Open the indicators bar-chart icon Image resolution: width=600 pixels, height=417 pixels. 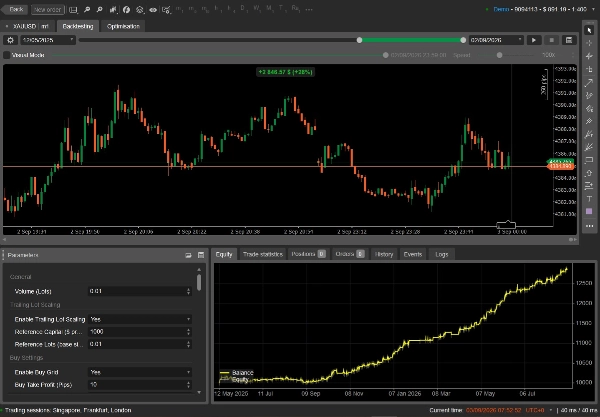tap(113, 10)
